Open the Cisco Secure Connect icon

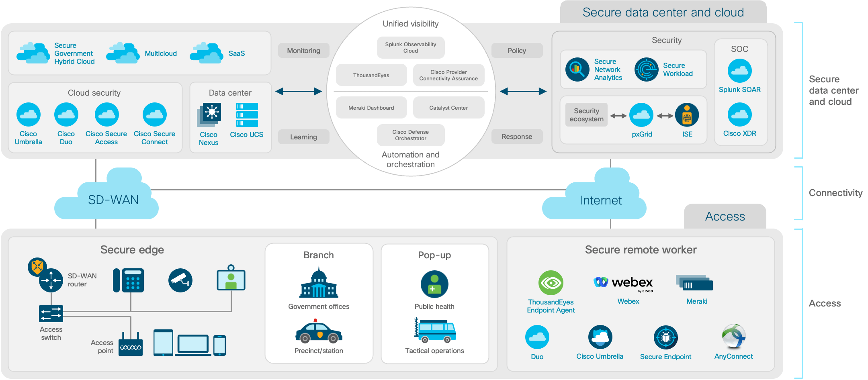point(155,114)
